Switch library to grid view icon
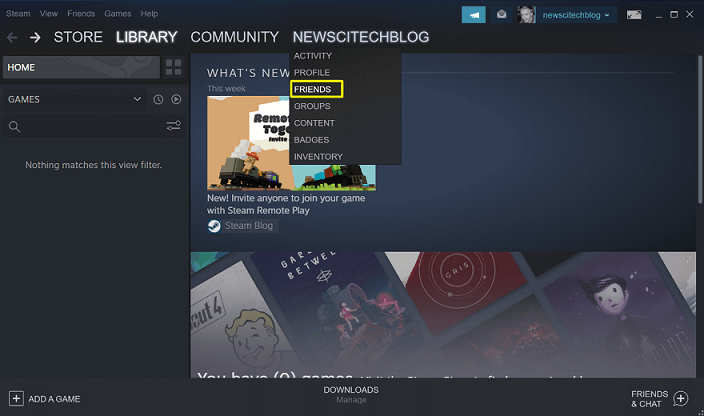This screenshot has height=416, width=704. [173, 67]
